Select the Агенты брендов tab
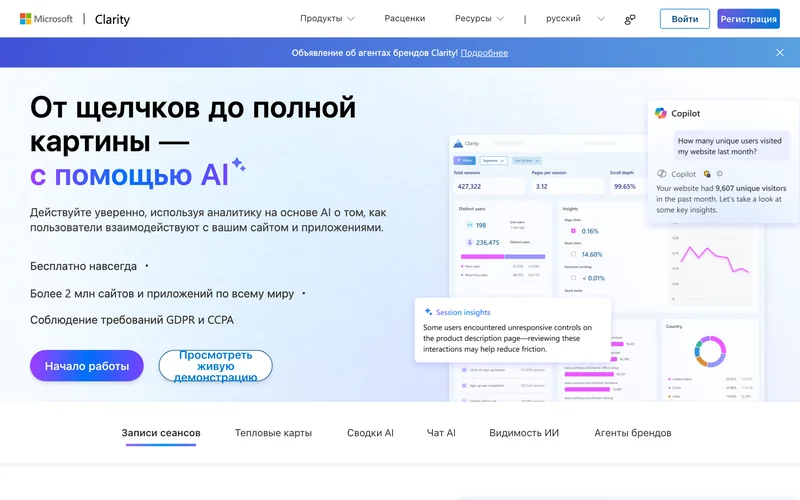 [633, 433]
